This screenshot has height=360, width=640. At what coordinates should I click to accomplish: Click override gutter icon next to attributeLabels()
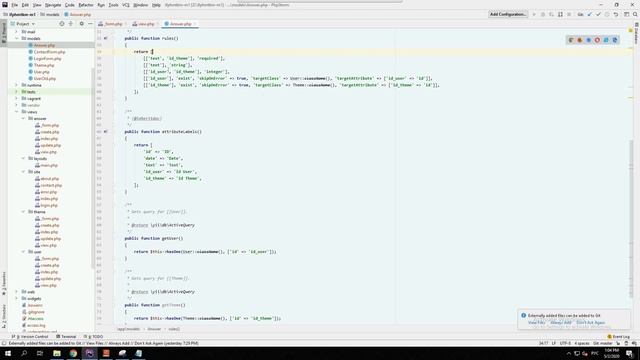[x=106, y=132]
